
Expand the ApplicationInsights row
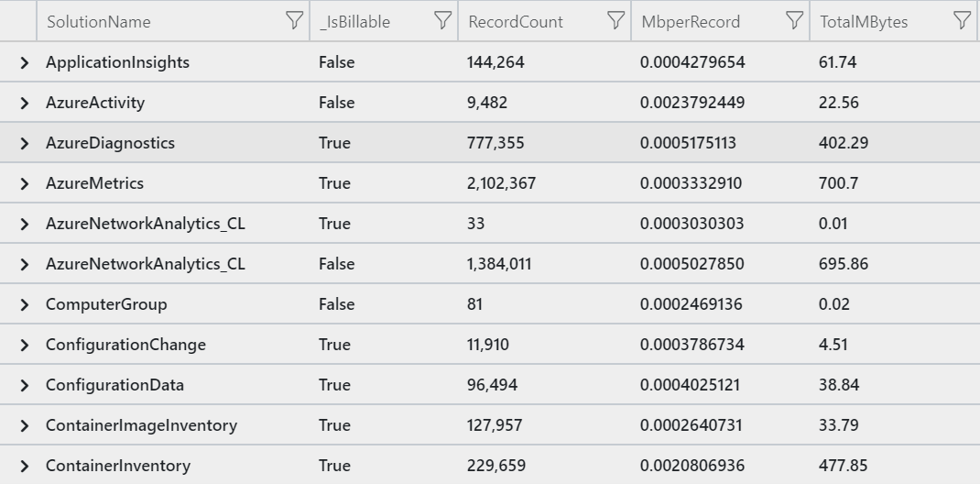[25, 62]
